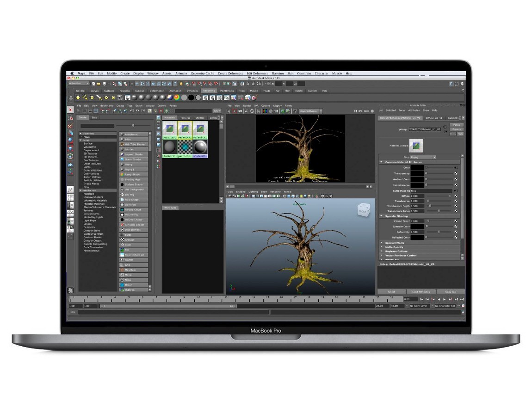
Task: Click the Pause IPR icon in Render View
Action: point(356,111)
